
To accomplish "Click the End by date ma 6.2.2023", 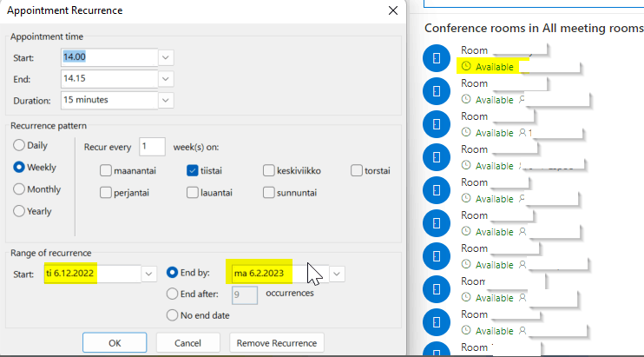I will click(280, 274).
